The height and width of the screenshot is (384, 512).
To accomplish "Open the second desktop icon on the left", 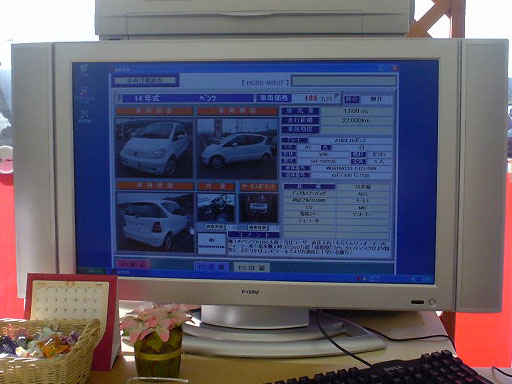I will [x=85, y=94].
